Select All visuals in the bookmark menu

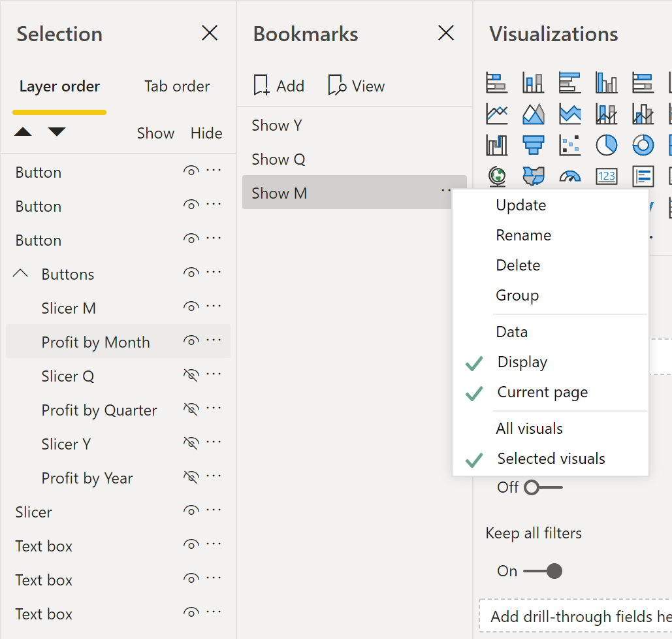pos(551,429)
